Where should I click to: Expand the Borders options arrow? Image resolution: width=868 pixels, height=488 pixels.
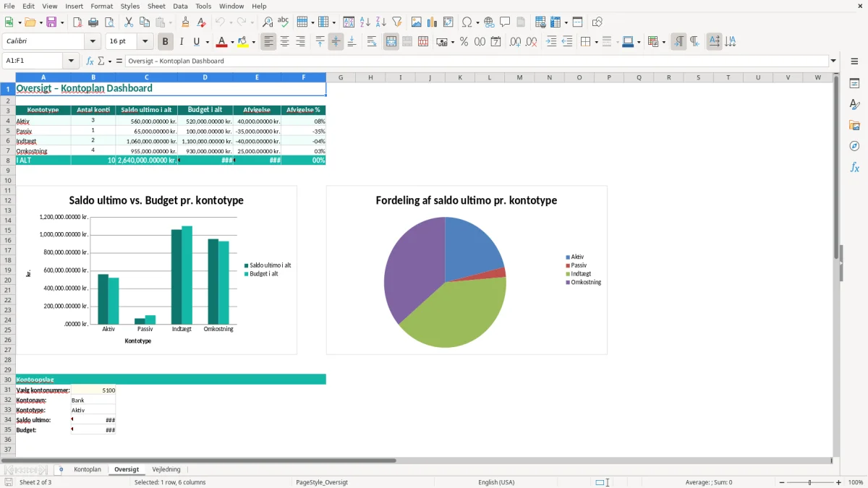(x=595, y=42)
